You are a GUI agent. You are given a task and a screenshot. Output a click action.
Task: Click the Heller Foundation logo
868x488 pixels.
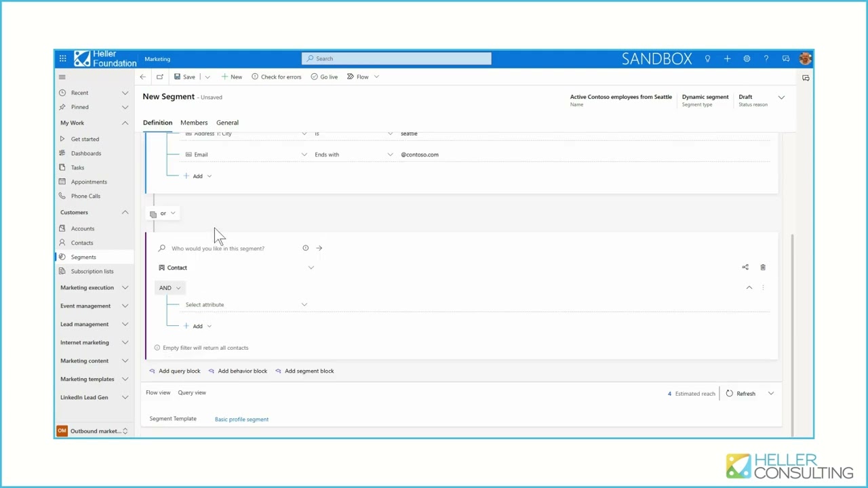(x=105, y=59)
